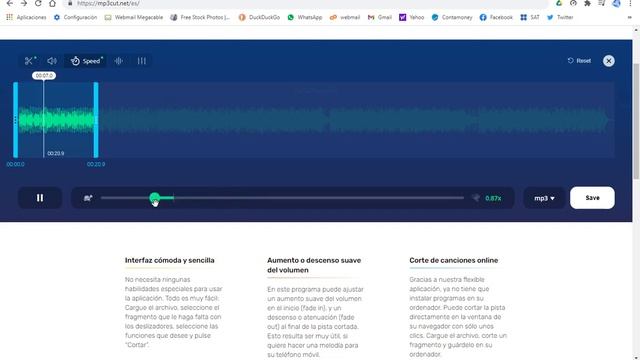640x360 pixels.
Task: Open Gmail bookmark
Action: 380,17
